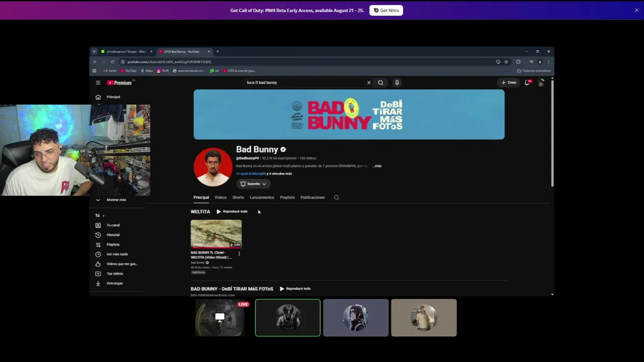Open YouTube notifications bell
The height and width of the screenshot is (362, 644).
527,82
